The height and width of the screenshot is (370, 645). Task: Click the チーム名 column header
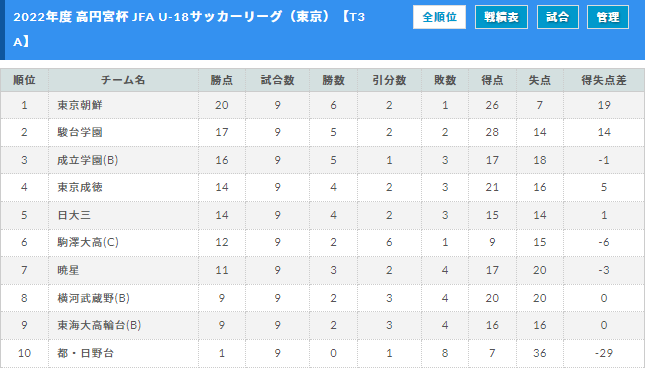click(x=123, y=80)
